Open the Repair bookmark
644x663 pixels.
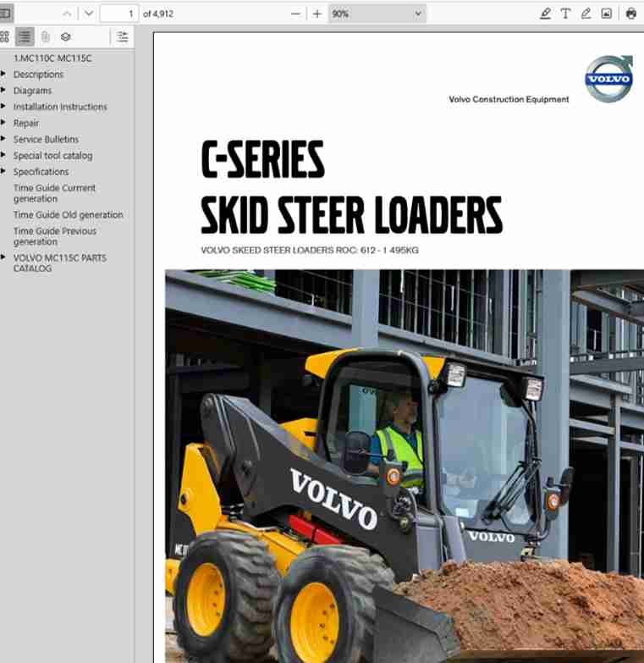click(x=25, y=123)
